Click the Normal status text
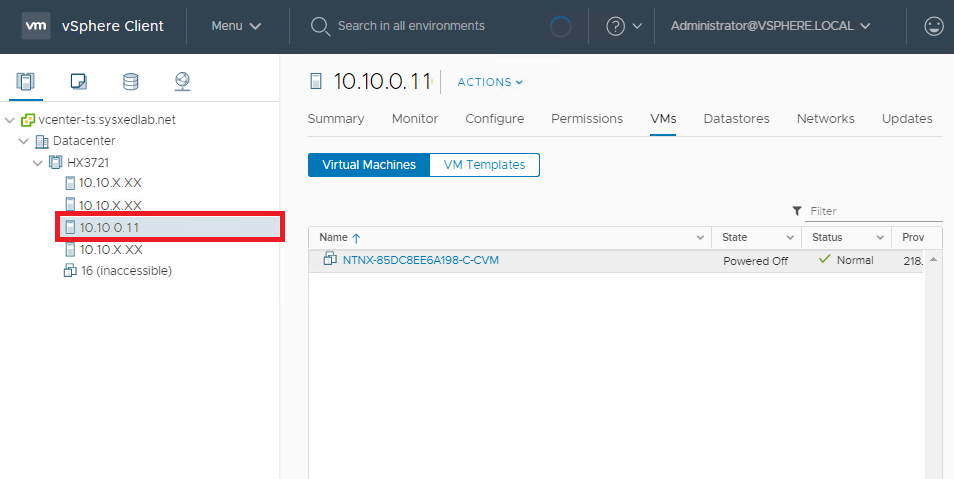954x479 pixels. pos(855,260)
